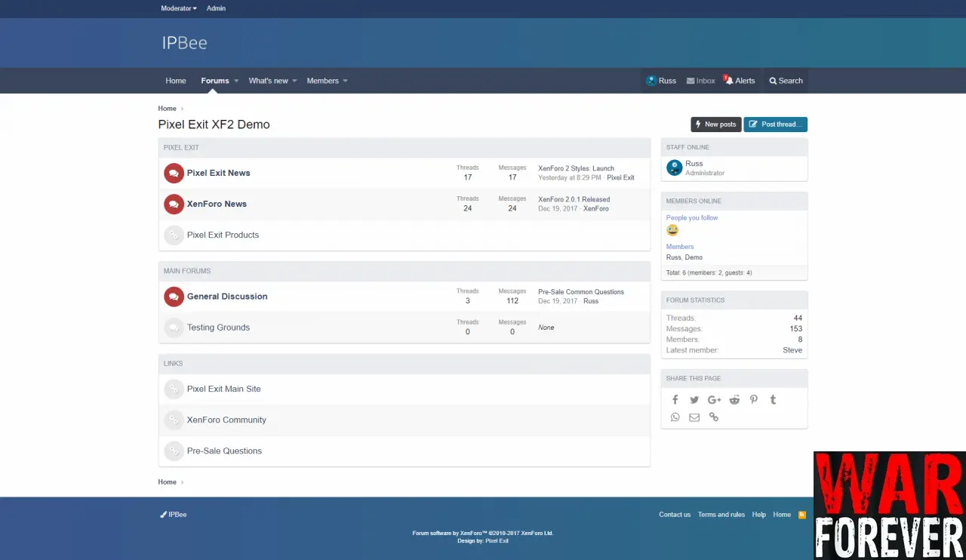Click the Pixel Exit Main Site link icon
This screenshot has height=560, width=966.
tap(174, 389)
